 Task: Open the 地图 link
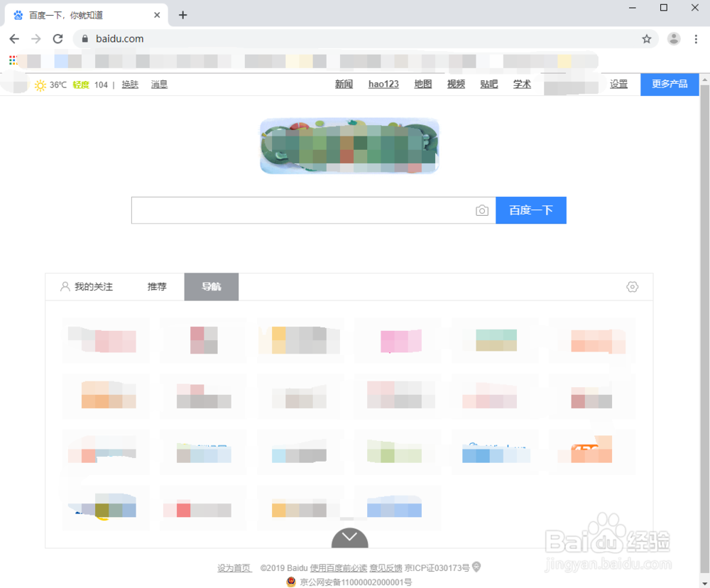423,85
